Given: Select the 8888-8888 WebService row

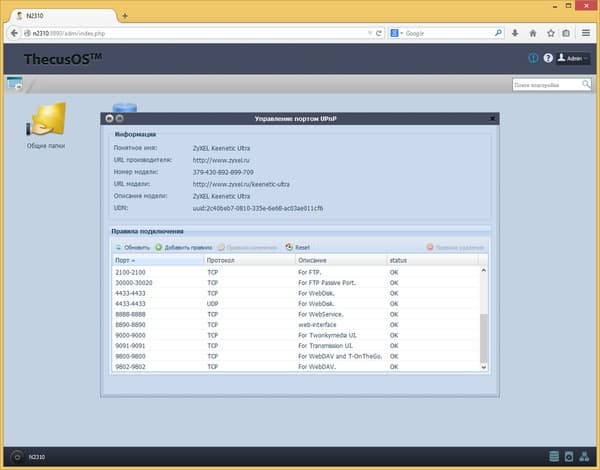Looking at the screenshot, I should 296,314.
